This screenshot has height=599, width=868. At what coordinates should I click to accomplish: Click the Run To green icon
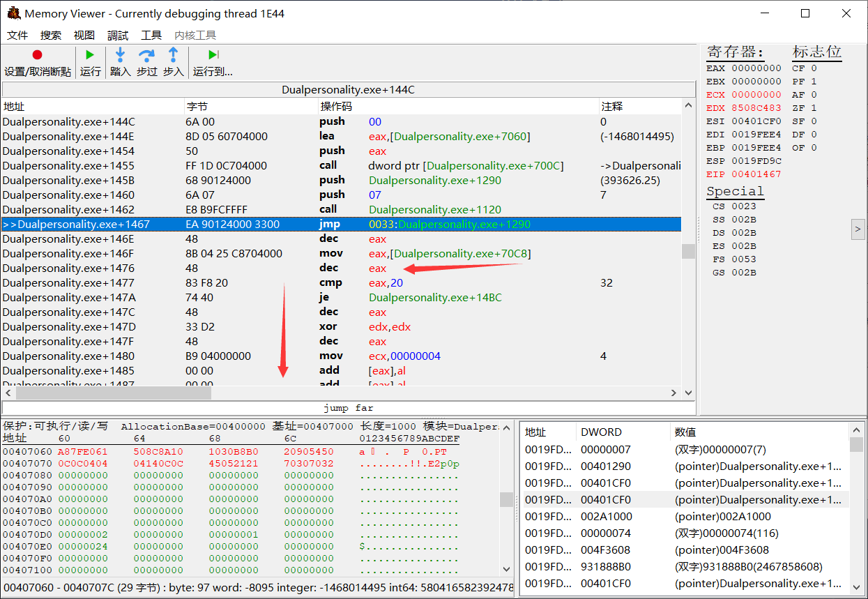click(213, 55)
